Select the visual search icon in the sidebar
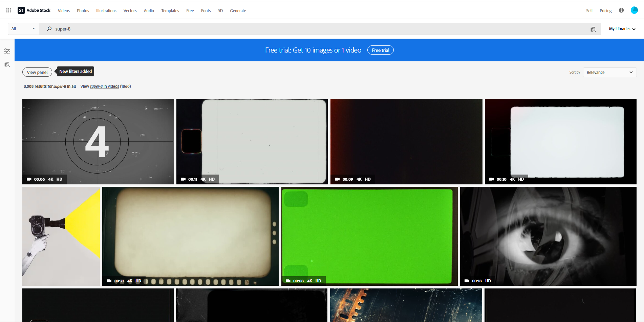Screen dimensions: 644x322 [x=7, y=64]
